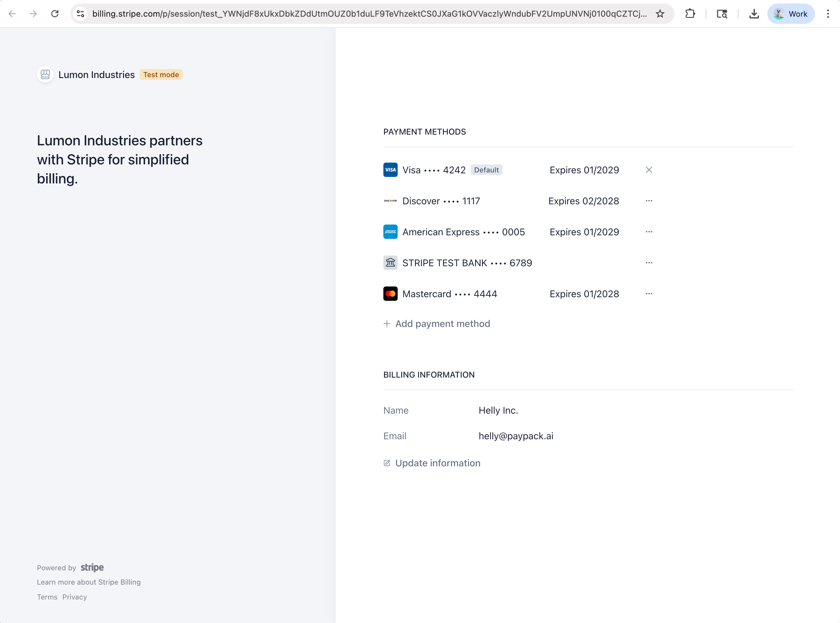Click the Mastercard brand icon
Image resolution: width=840 pixels, height=623 pixels.
click(x=391, y=293)
